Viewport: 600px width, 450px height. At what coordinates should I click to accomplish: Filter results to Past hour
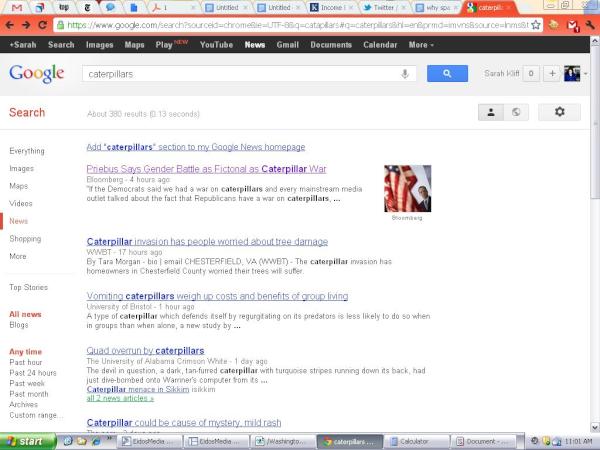25,362
